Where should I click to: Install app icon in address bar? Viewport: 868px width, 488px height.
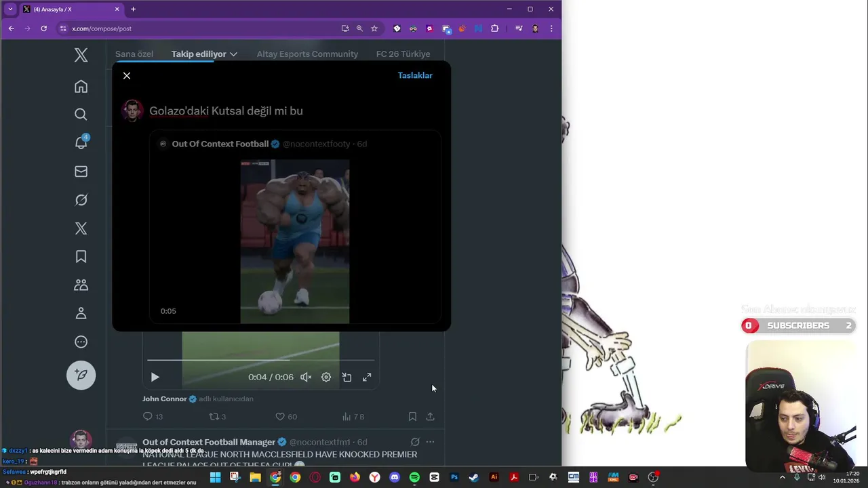[x=345, y=28]
